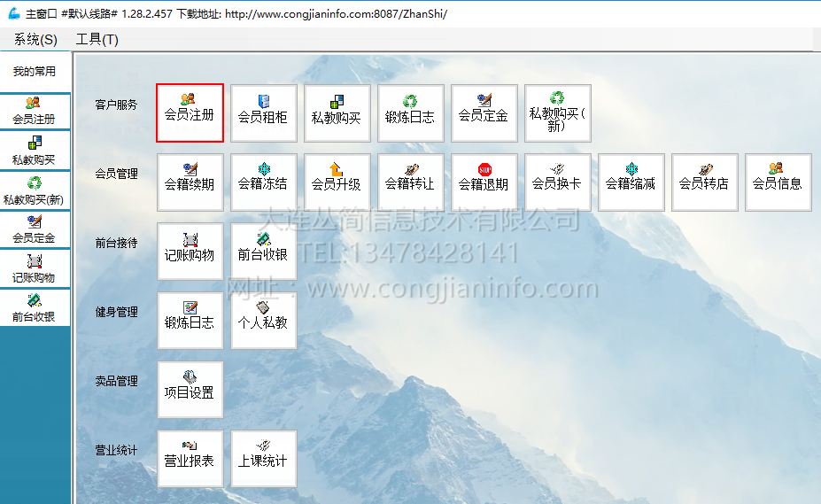821x504 pixels.
Task: Click the 前台接待 category label
Action: tap(116, 243)
